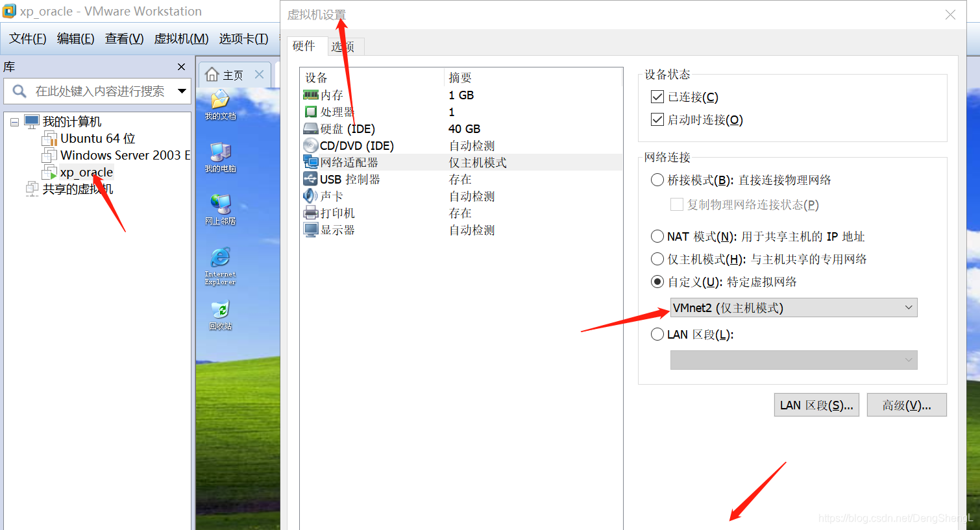This screenshot has width=980, height=530.
Task: Open the 编辑(E) menu
Action: tap(76, 39)
